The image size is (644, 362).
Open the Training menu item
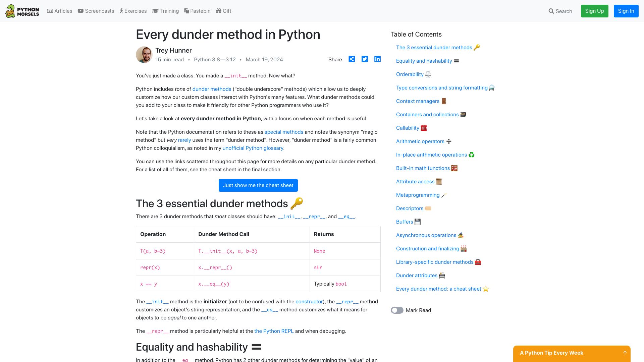[165, 11]
